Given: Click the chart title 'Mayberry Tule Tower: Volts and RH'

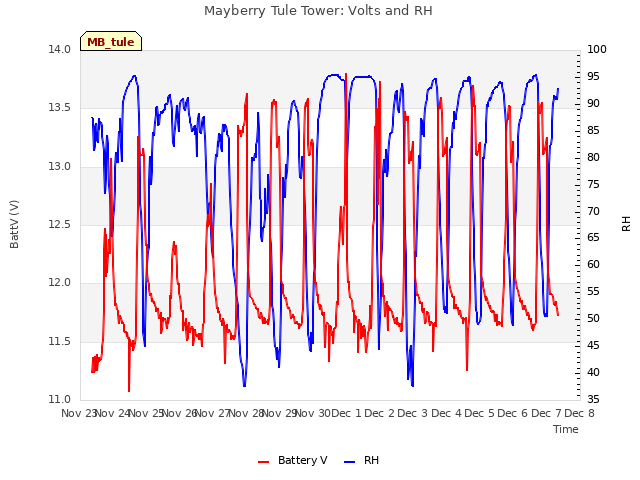Looking at the screenshot, I should pos(318,11).
